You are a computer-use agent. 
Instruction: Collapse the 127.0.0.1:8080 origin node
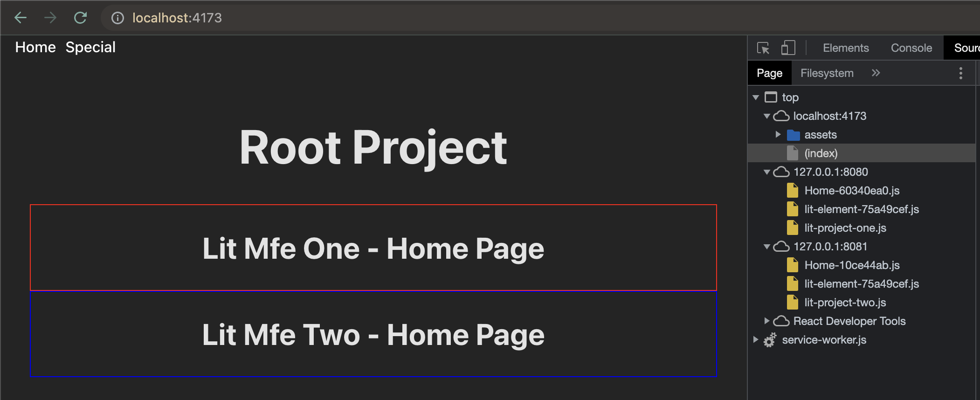pyautogui.click(x=766, y=172)
